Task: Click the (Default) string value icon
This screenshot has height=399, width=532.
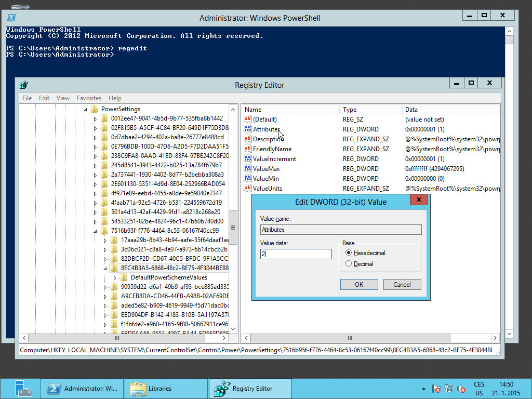Action: pyautogui.click(x=248, y=119)
